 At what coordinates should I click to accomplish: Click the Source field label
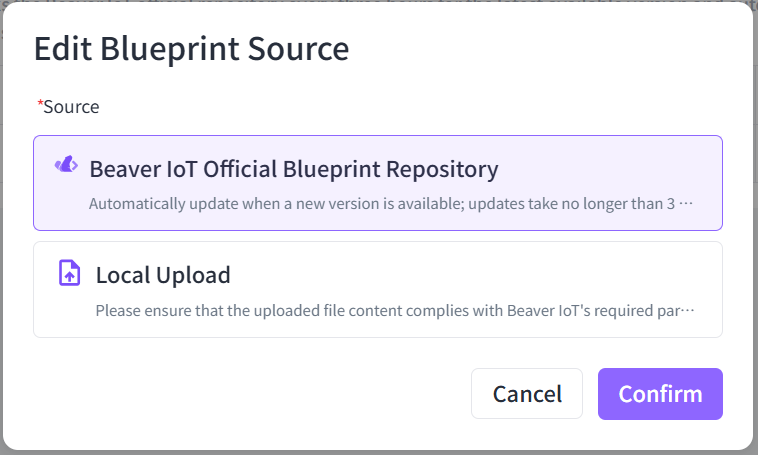tap(71, 106)
